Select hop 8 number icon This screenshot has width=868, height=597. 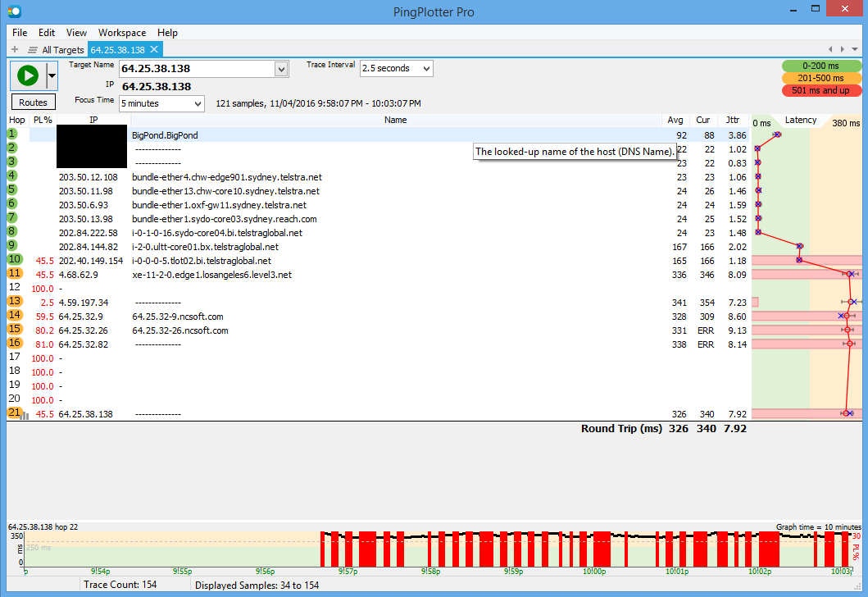pos(12,231)
